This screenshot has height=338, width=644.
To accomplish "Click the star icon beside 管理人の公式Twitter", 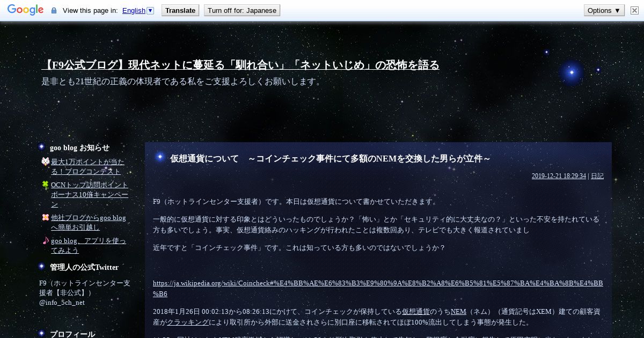I will [42, 266].
